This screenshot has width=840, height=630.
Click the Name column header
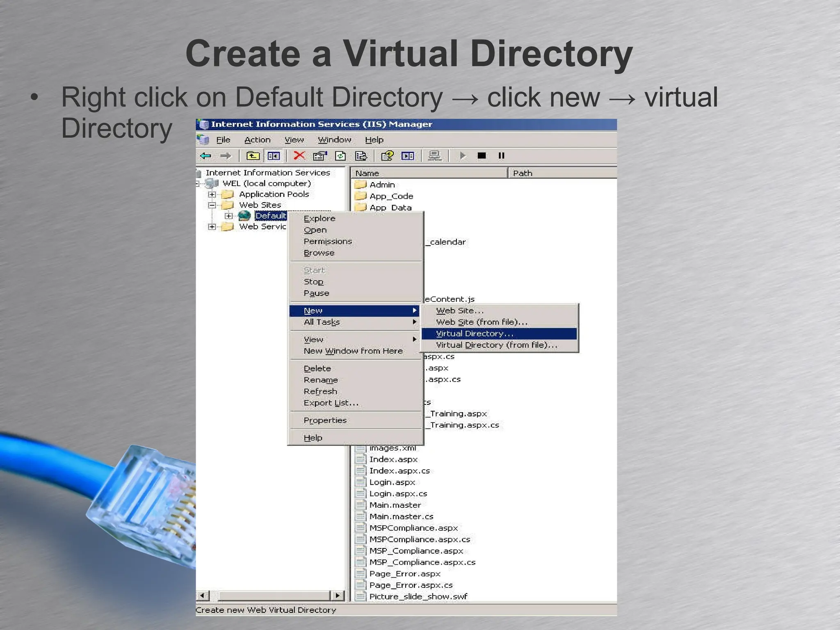[x=429, y=173]
